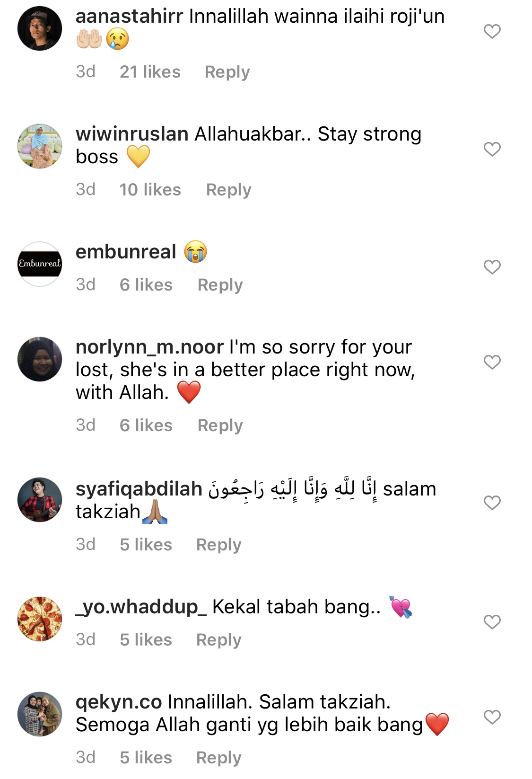The image size is (532, 779).
Task: Like aanastahirr's comment with the heart
Action: (492, 31)
